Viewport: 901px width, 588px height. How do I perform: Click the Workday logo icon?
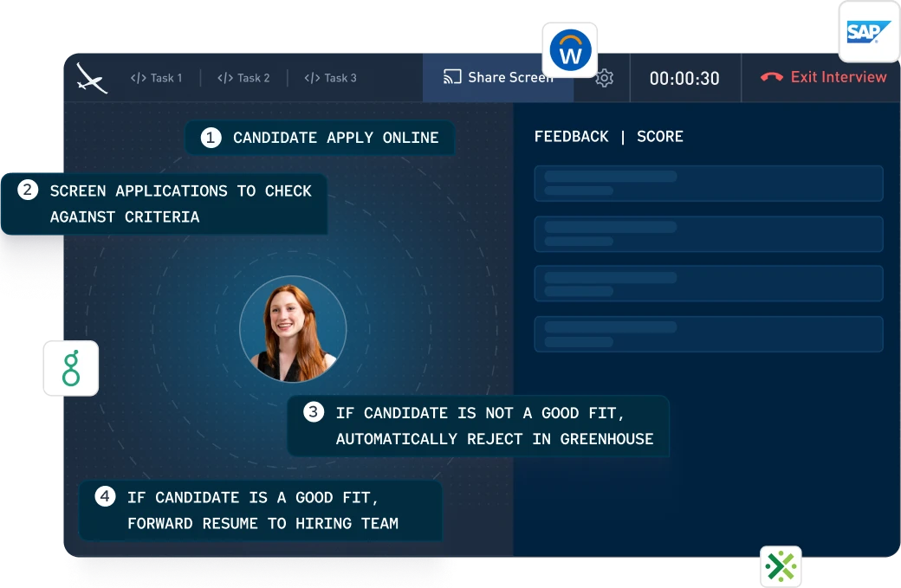click(x=571, y=50)
